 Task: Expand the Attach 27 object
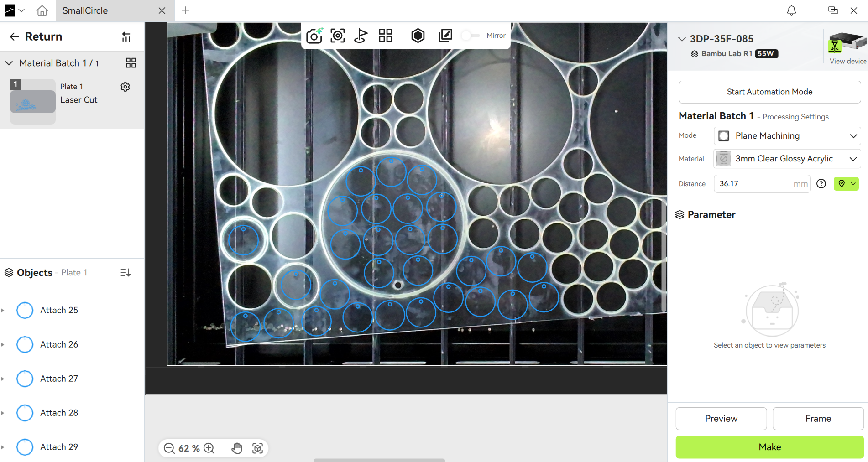[x=3, y=379]
